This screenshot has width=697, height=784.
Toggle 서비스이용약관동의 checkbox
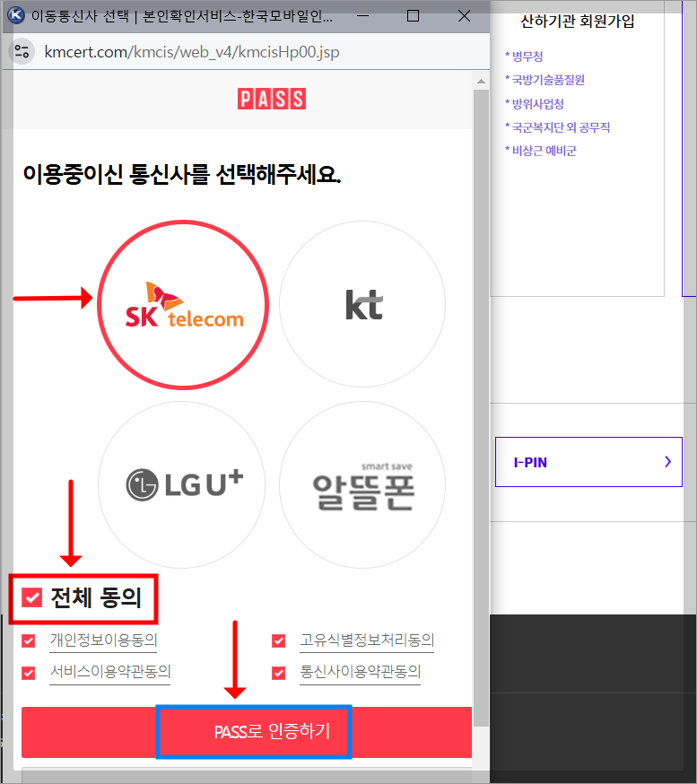[x=29, y=673]
